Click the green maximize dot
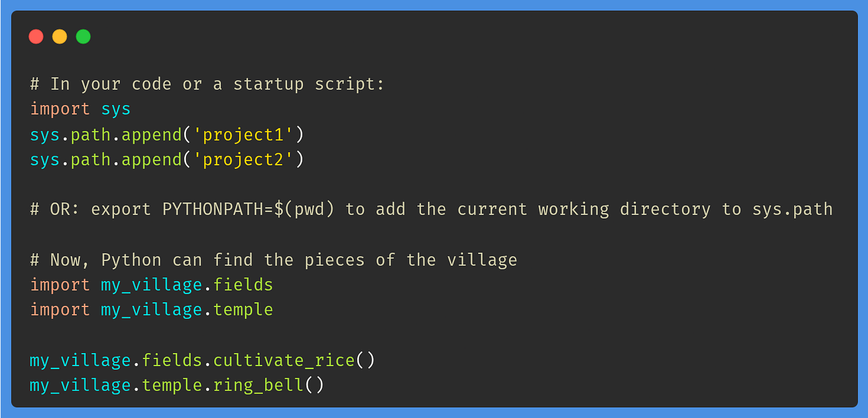 (83, 37)
